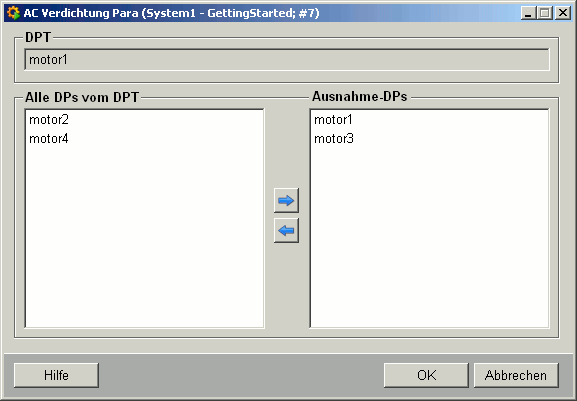Click the DPT field showing motor1
This screenshot has height=401, width=577.
point(287,59)
